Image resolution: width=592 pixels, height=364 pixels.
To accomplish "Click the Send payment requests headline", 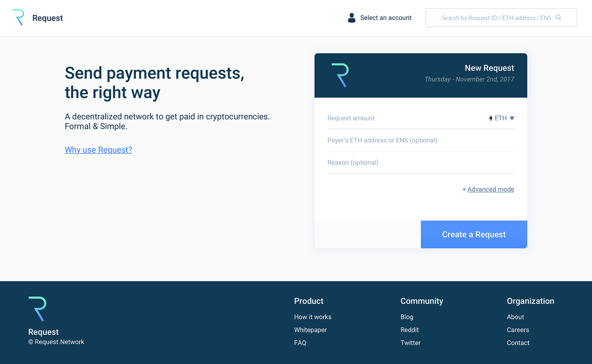I will (x=155, y=83).
